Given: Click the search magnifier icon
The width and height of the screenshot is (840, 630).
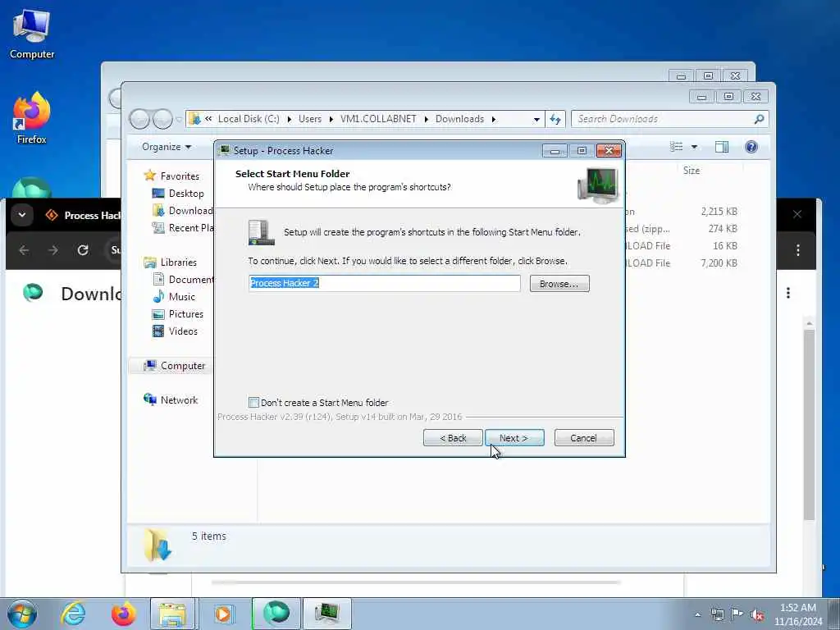Looking at the screenshot, I should point(759,119).
